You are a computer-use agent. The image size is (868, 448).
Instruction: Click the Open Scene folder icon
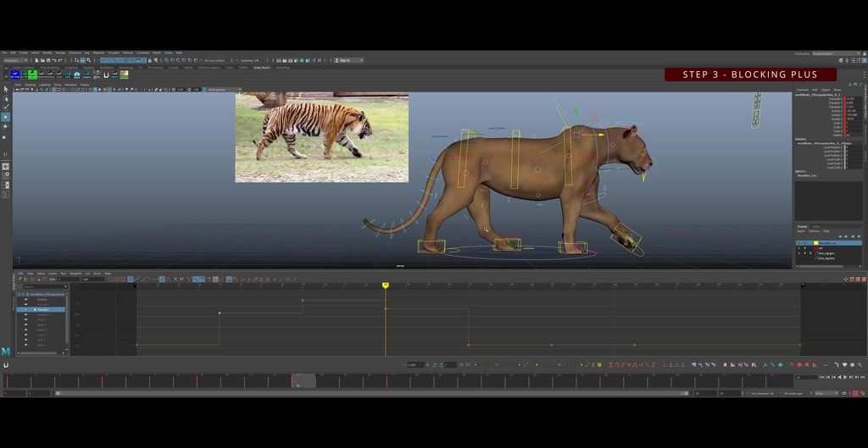[42, 60]
